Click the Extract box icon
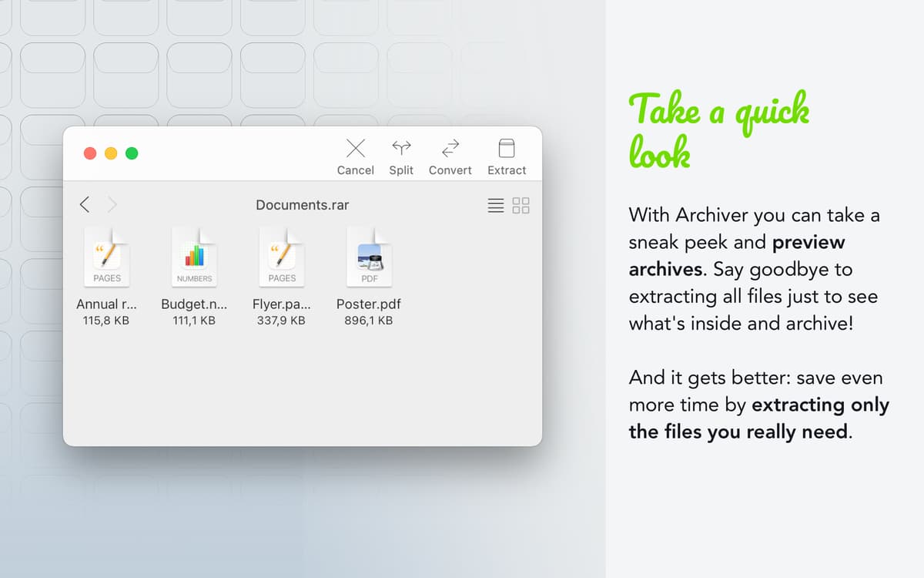This screenshot has width=924, height=578. [506, 148]
